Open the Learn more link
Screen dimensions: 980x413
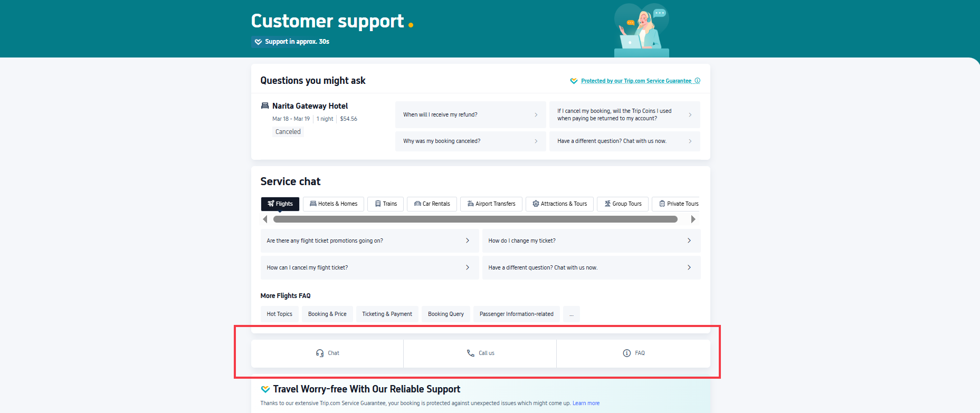[x=586, y=402]
